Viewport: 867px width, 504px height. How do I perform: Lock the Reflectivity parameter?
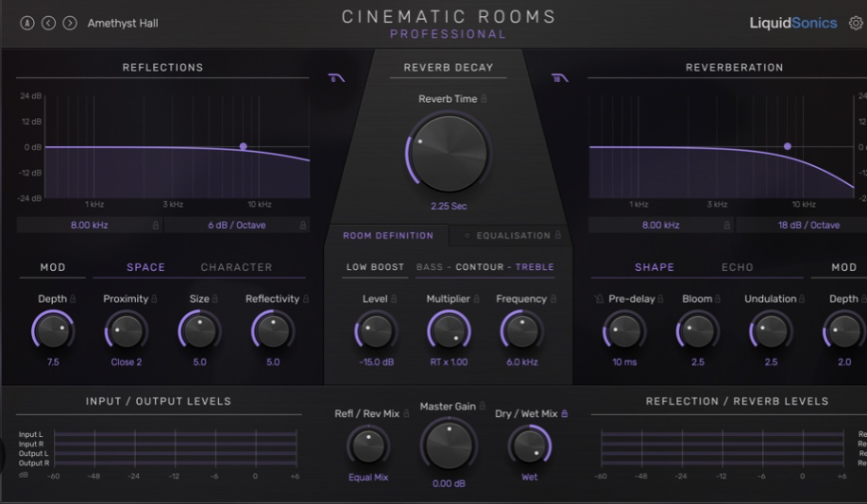coord(306,298)
